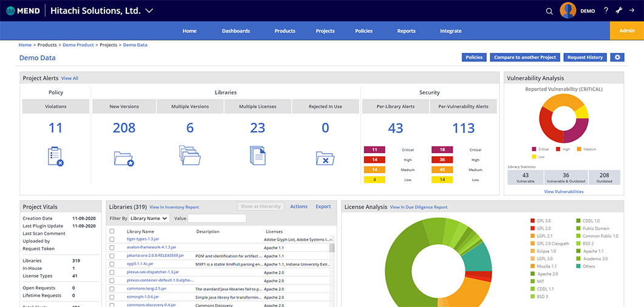Open the Library Name filter dropdown
The height and width of the screenshot is (307, 644).
pyautogui.click(x=149, y=218)
